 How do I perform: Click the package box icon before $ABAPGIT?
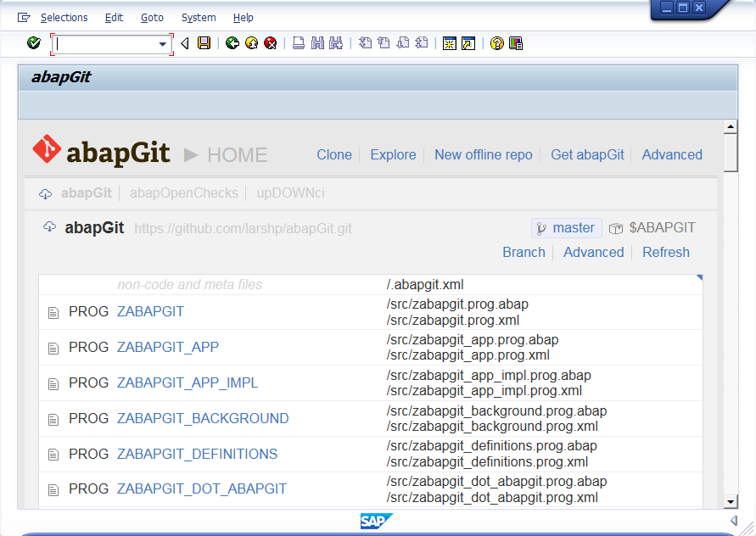tap(616, 228)
